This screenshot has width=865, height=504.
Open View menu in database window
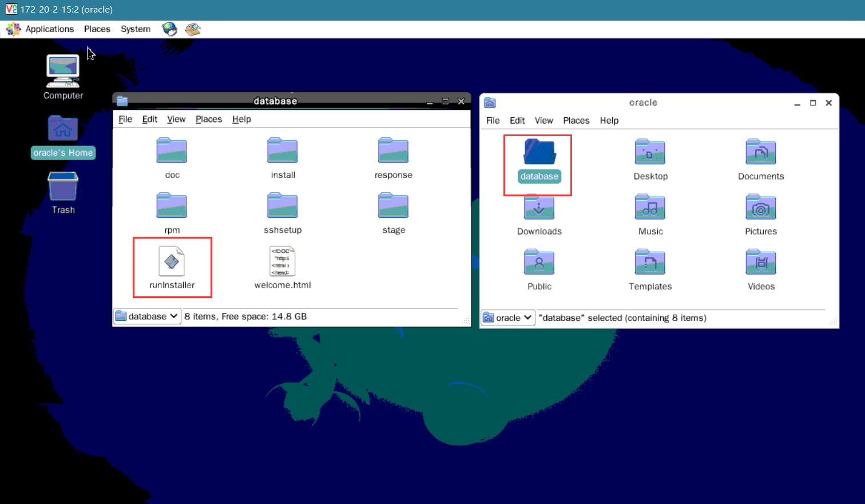[176, 119]
